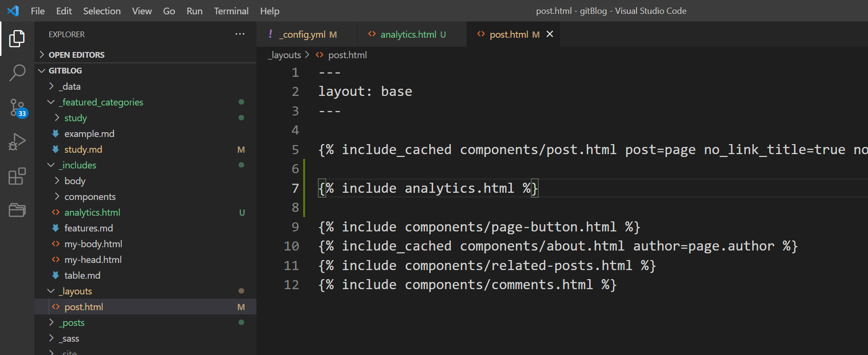Switch to the analytics.html tab
The width and height of the screenshot is (868, 355).
tap(412, 34)
